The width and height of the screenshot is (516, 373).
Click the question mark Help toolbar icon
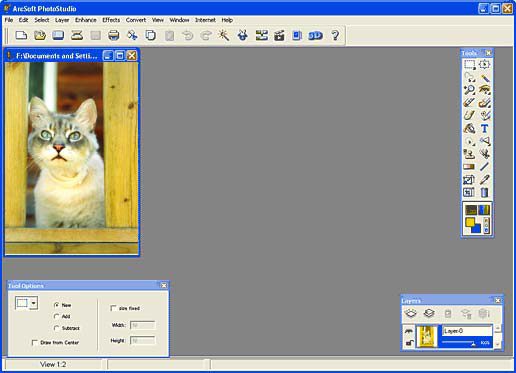coord(335,35)
